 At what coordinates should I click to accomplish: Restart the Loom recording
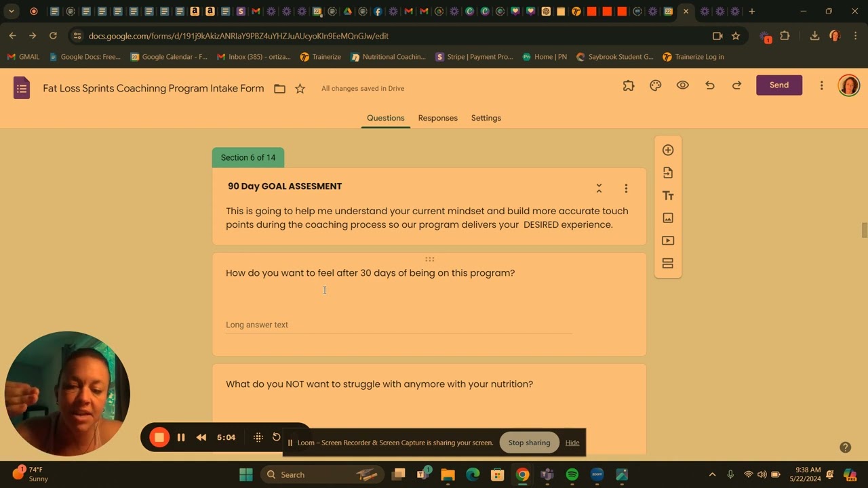click(x=276, y=437)
